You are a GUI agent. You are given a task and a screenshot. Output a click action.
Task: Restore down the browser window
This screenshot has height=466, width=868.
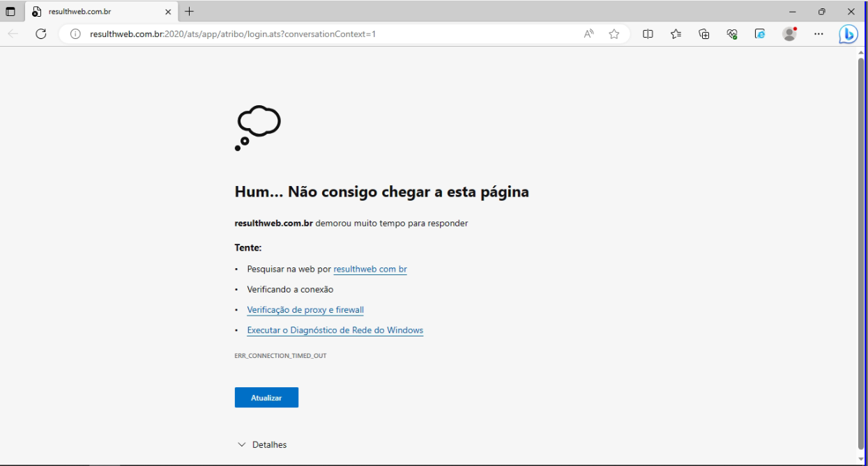[821, 12]
